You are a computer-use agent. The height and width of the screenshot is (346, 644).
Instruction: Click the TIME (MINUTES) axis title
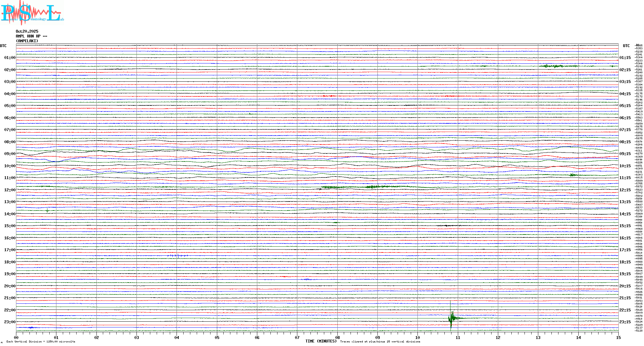tap(321, 341)
